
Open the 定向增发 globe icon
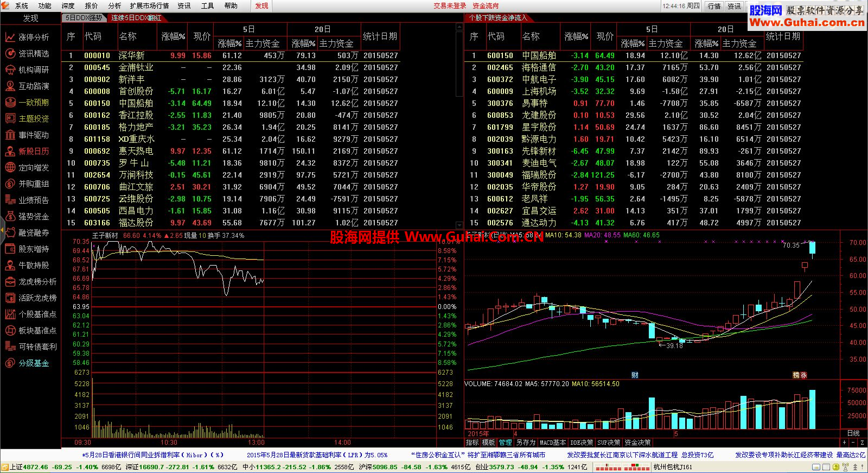[x=10, y=167]
